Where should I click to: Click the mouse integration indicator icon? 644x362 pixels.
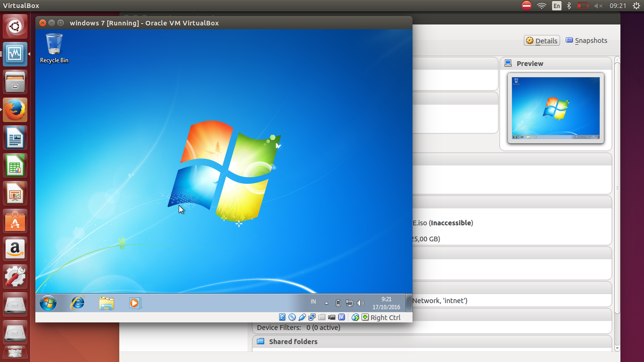pyautogui.click(x=355, y=317)
